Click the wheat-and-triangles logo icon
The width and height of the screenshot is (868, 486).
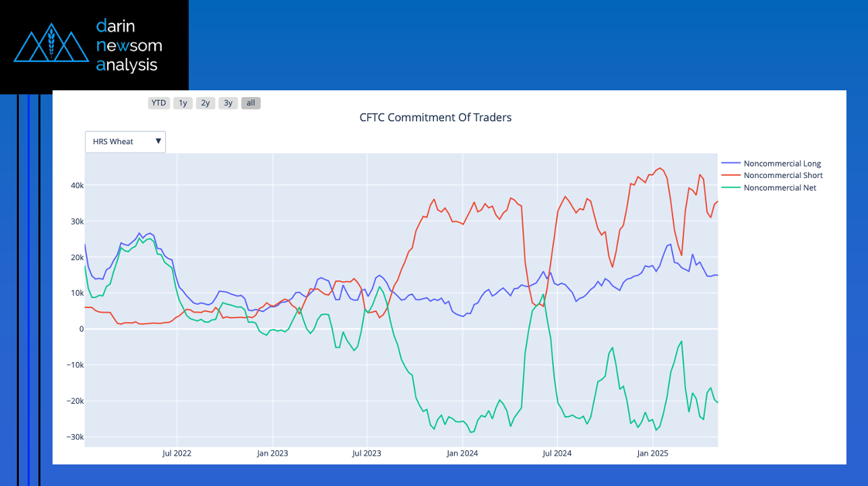click(x=51, y=44)
